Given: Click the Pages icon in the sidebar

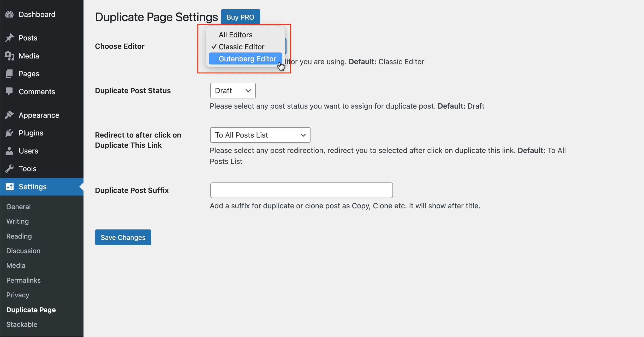Looking at the screenshot, I should click(9, 73).
